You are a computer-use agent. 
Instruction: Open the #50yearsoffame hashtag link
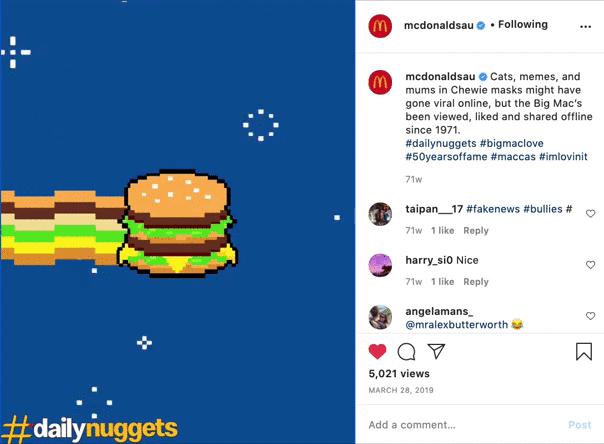click(x=446, y=157)
